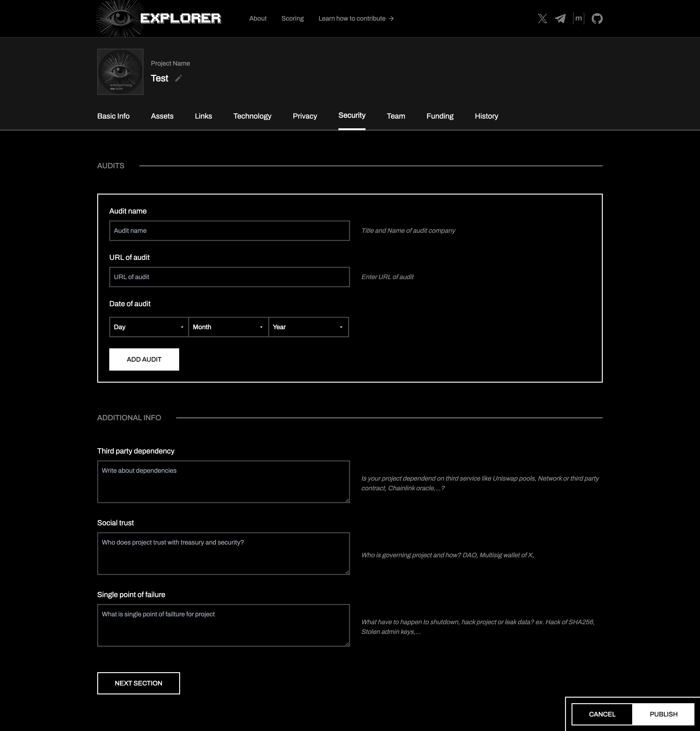
Task: Click the EXPLORER title text
Action: [x=181, y=18]
